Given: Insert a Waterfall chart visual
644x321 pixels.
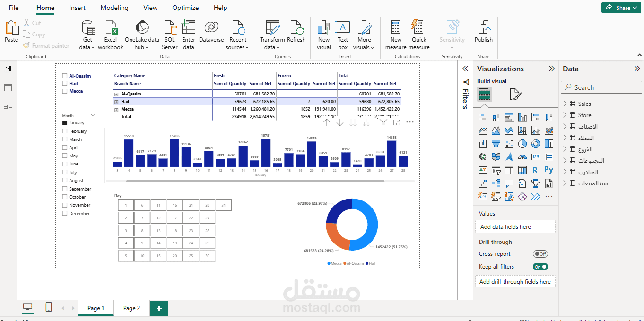Looking at the screenshot, I should [x=483, y=144].
